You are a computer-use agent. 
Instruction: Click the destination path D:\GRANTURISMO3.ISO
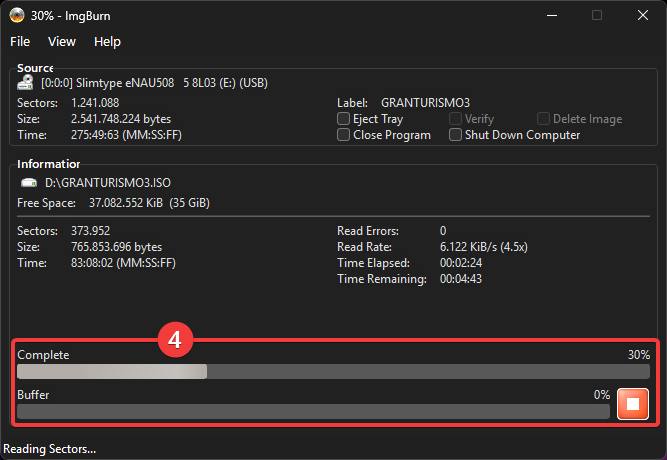click(108, 183)
